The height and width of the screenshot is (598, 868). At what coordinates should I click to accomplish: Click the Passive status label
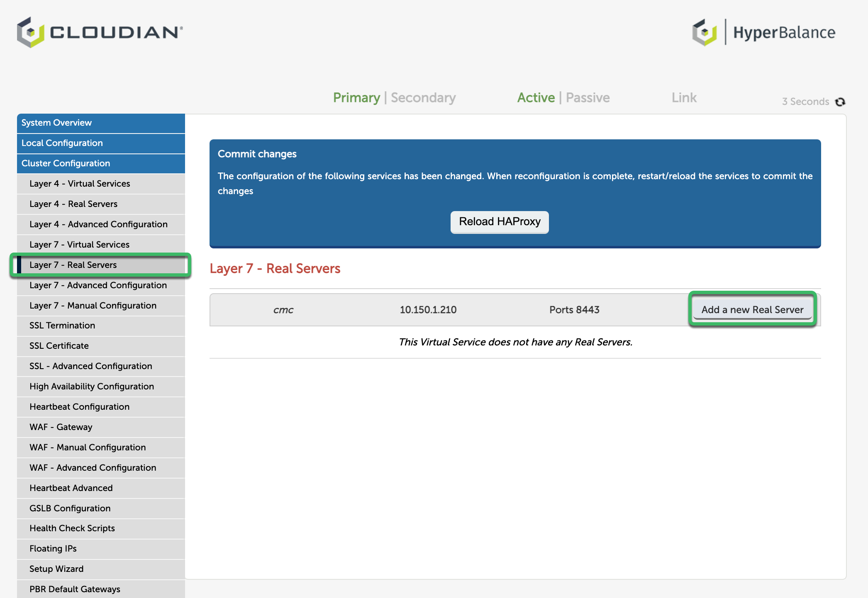coord(588,98)
